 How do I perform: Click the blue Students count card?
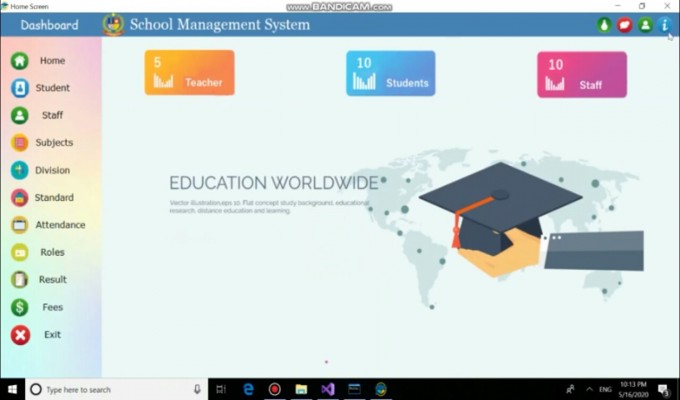[x=391, y=73]
